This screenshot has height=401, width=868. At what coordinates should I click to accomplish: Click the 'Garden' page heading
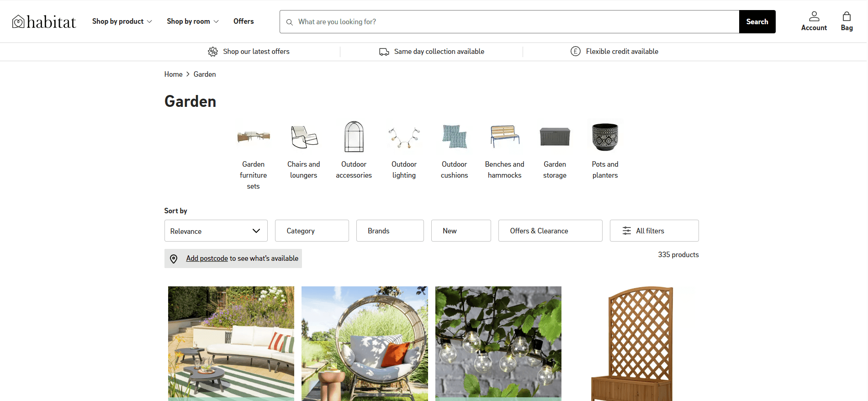click(191, 101)
